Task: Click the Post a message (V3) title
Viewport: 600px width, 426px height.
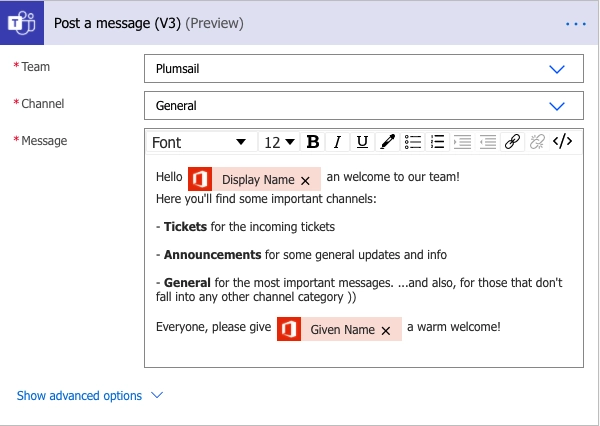Action: [x=117, y=23]
